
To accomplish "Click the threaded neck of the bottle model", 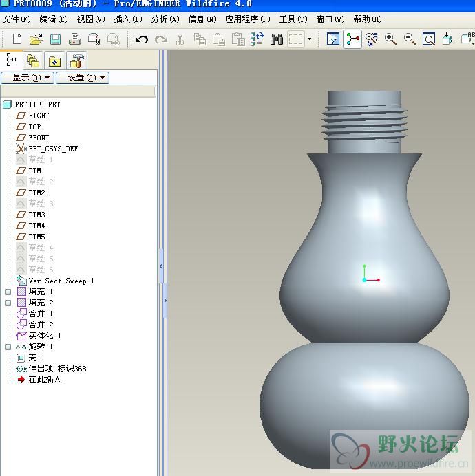I will (x=364, y=123).
